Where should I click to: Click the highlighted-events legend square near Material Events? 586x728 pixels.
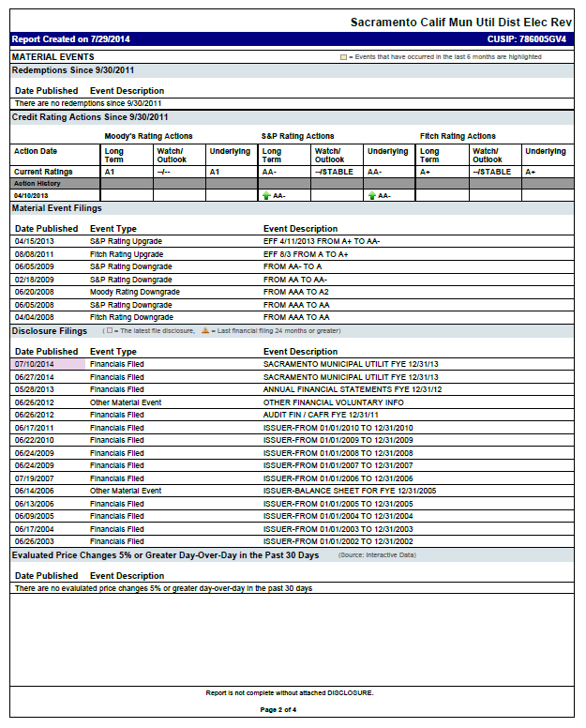click(x=343, y=57)
